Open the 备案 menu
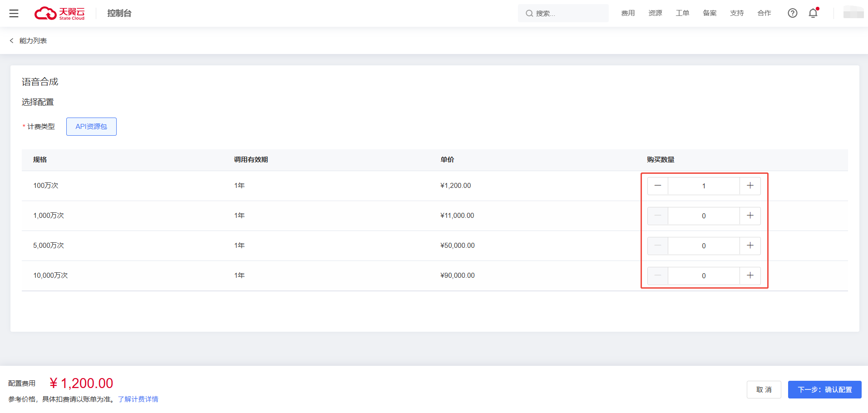868x413 pixels. (710, 13)
